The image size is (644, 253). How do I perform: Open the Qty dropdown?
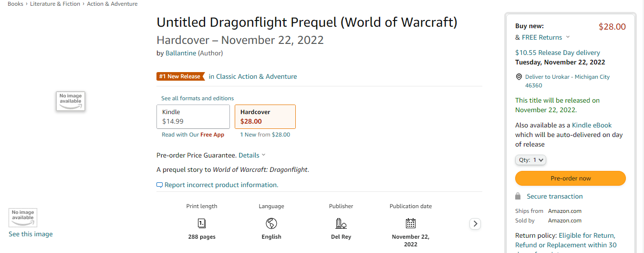click(x=530, y=160)
